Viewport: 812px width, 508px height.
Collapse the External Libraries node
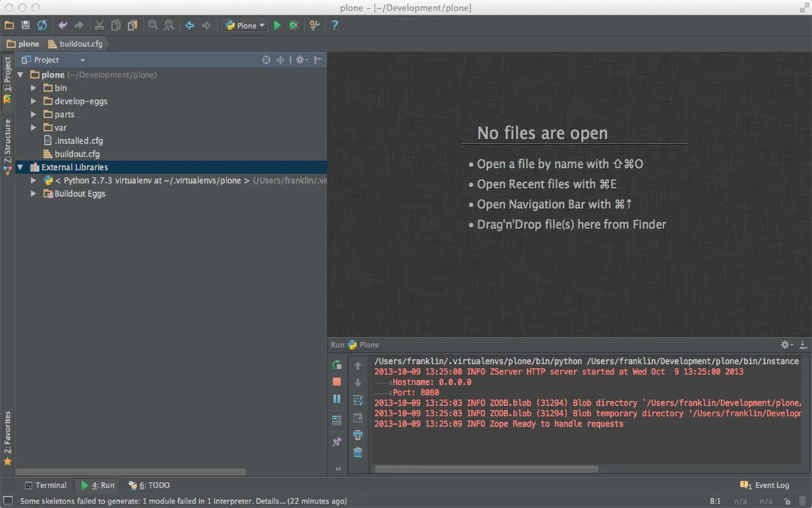[20, 166]
